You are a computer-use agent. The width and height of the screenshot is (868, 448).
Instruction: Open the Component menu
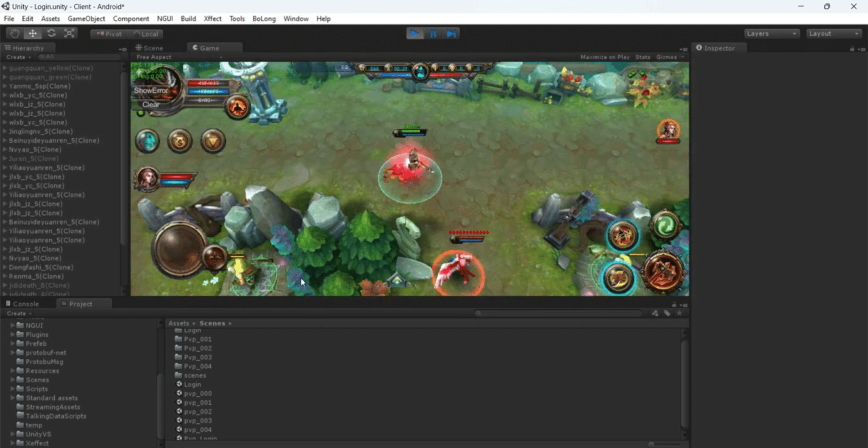(x=131, y=19)
